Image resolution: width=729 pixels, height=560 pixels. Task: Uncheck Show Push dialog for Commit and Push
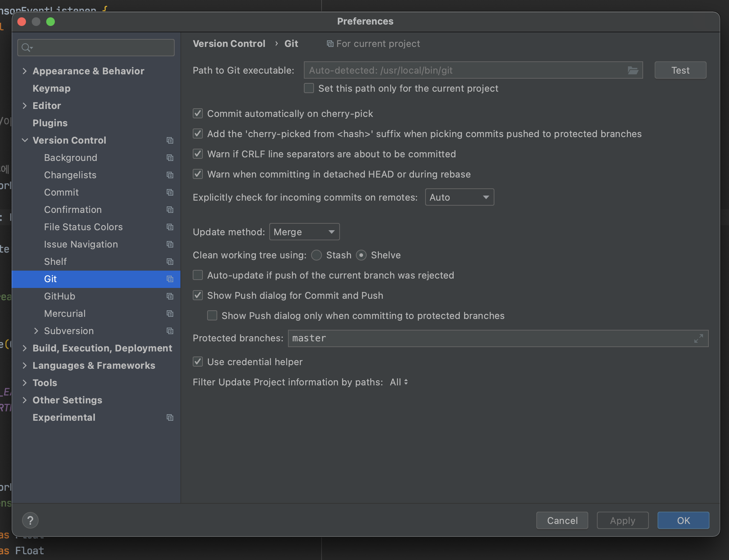pos(198,296)
